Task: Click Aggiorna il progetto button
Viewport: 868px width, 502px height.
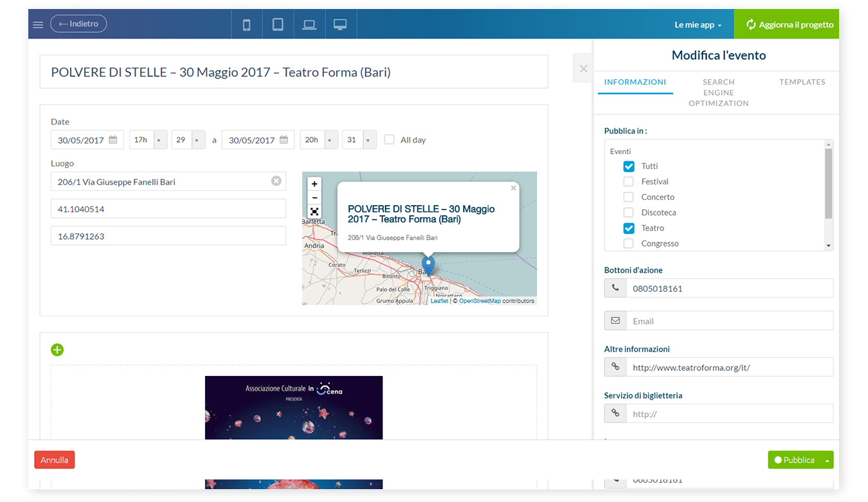Action: point(786,24)
